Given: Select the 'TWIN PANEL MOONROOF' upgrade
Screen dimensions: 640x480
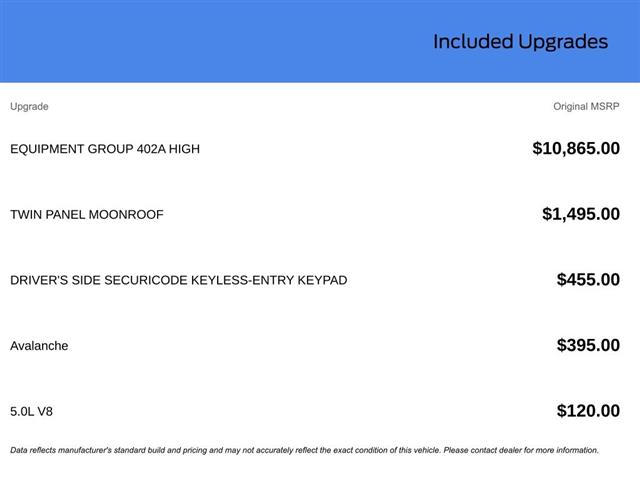Looking at the screenshot, I should pos(87,214).
